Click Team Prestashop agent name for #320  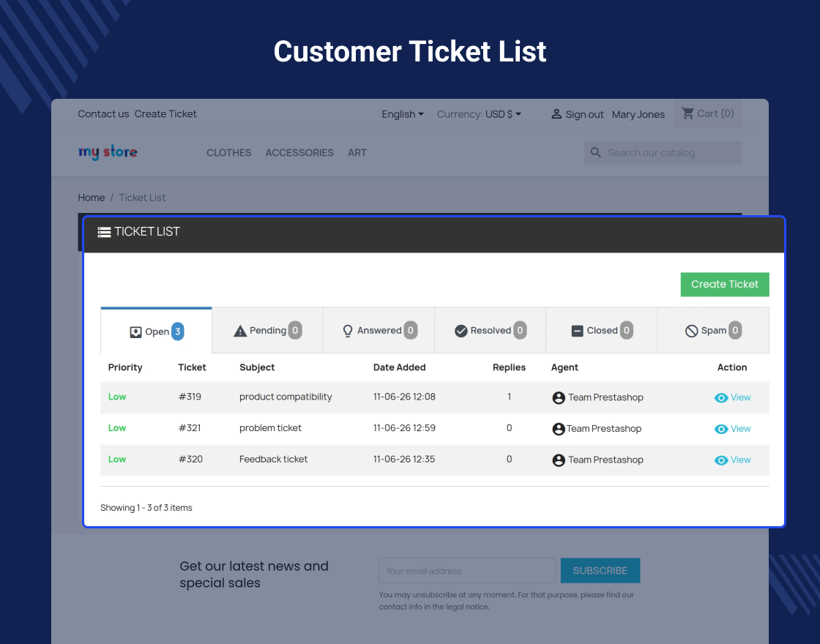pos(605,460)
